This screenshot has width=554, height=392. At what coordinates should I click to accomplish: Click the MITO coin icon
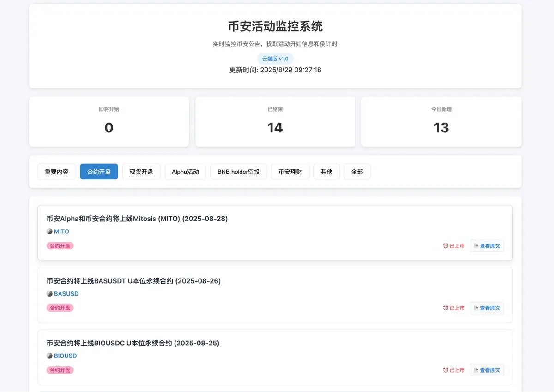click(49, 232)
